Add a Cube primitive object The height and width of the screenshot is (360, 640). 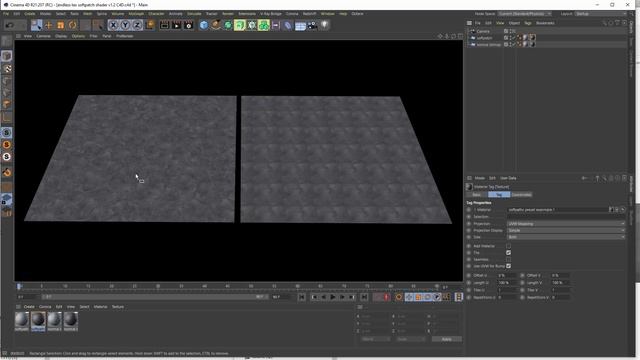(204, 25)
